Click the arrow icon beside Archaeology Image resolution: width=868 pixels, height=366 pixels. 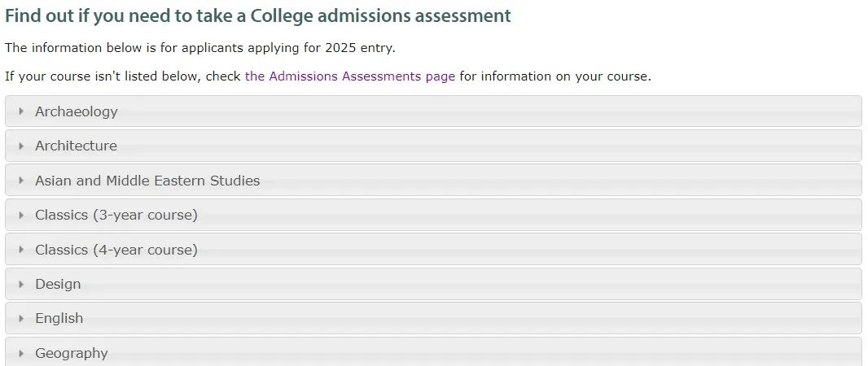click(21, 111)
